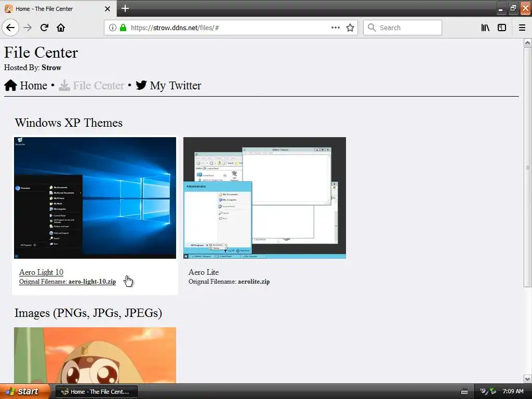
Task: Click the browser forward arrow
Action: pyautogui.click(x=28, y=28)
